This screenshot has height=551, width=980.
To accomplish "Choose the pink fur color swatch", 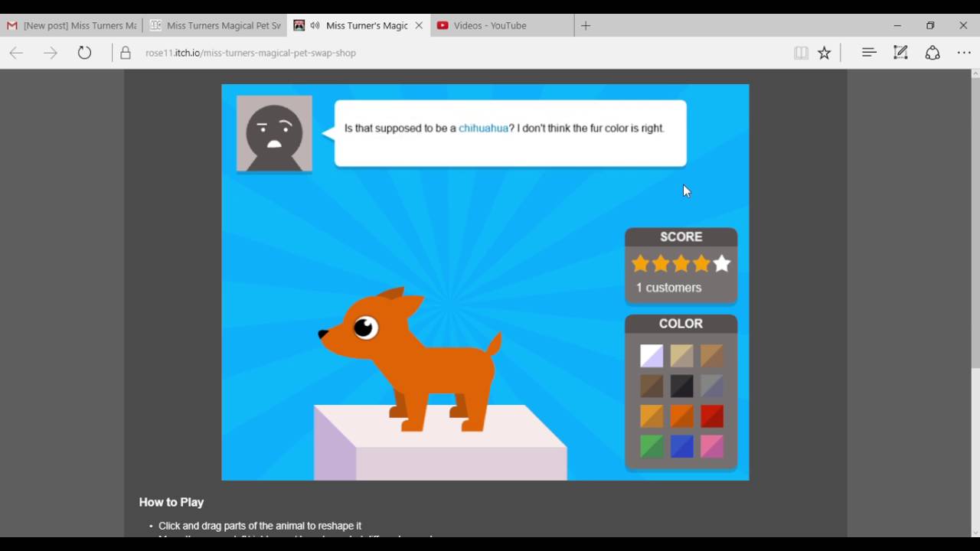I will pos(711,446).
